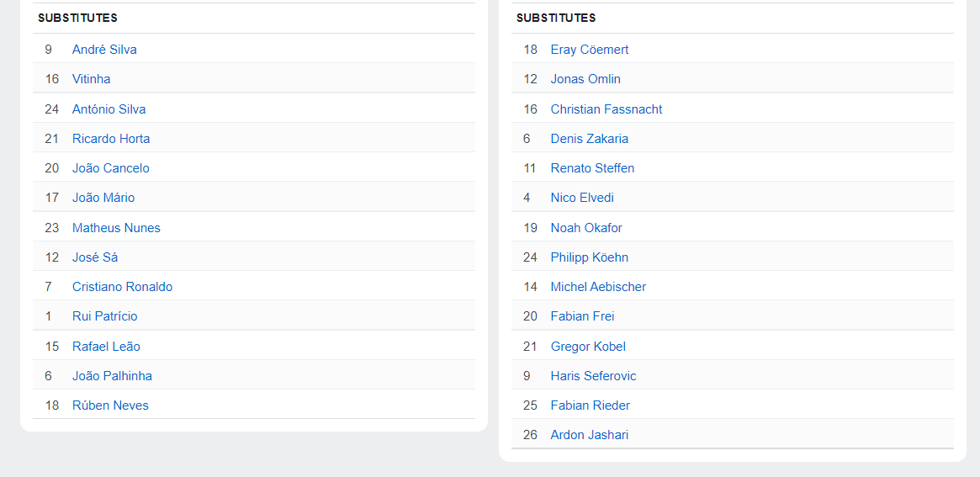The image size is (980, 477).
Task: Open Gregor Kobel's player page
Action: point(588,347)
